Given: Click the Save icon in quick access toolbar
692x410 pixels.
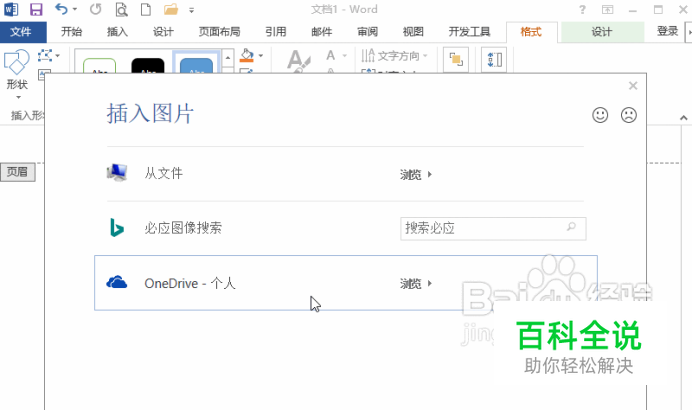Looking at the screenshot, I should coord(36,9).
